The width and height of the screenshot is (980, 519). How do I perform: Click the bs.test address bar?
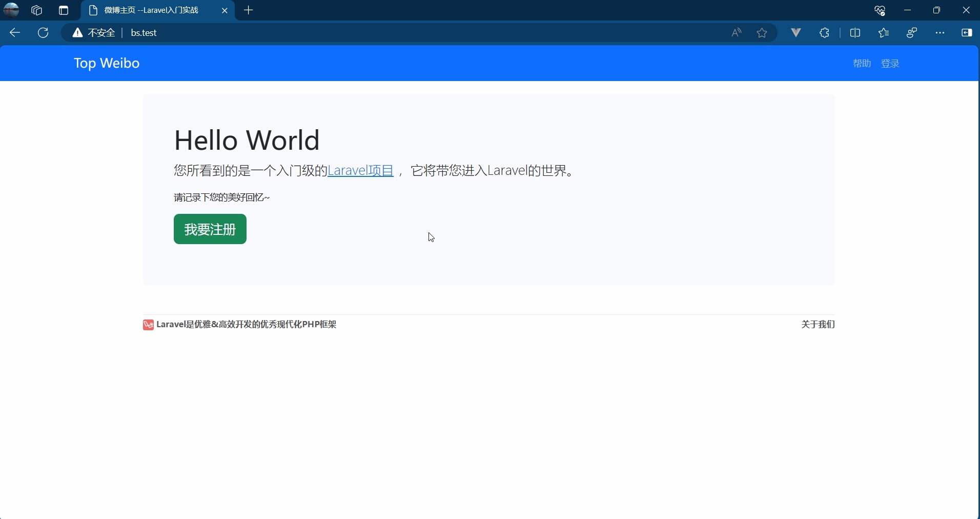142,33
